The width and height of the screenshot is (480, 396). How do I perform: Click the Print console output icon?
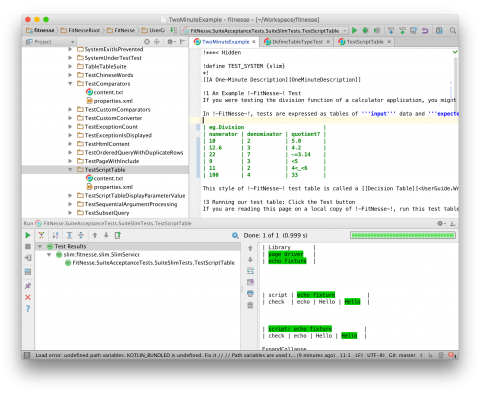tap(250, 294)
